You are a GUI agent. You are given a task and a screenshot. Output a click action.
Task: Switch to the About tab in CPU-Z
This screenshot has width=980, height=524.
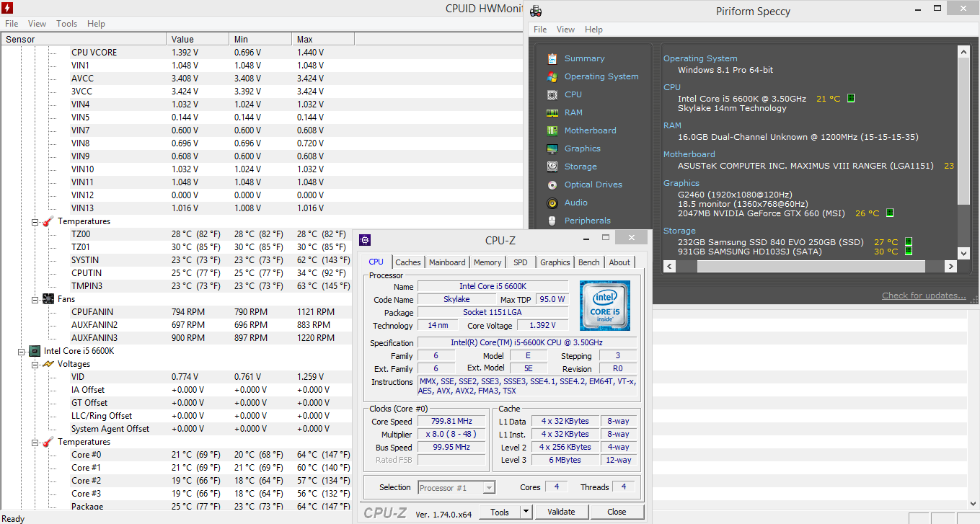[x=619, y=262]
